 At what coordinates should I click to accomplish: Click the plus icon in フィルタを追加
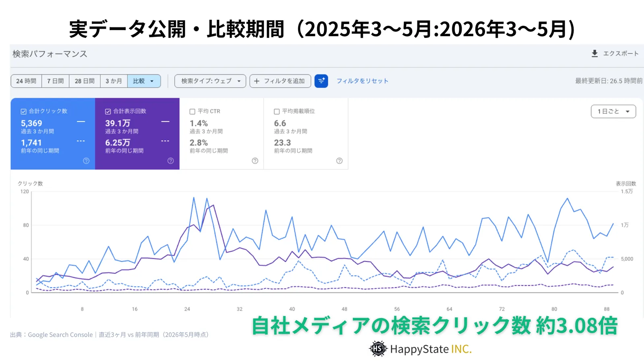pyautogui.click(x=257, y=81)
